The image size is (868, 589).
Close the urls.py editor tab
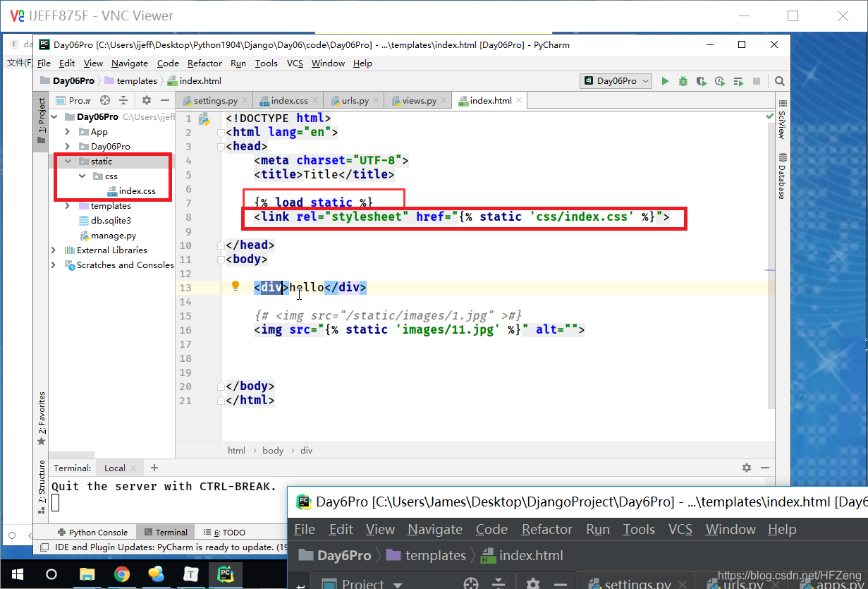click(x=376, y=101)
